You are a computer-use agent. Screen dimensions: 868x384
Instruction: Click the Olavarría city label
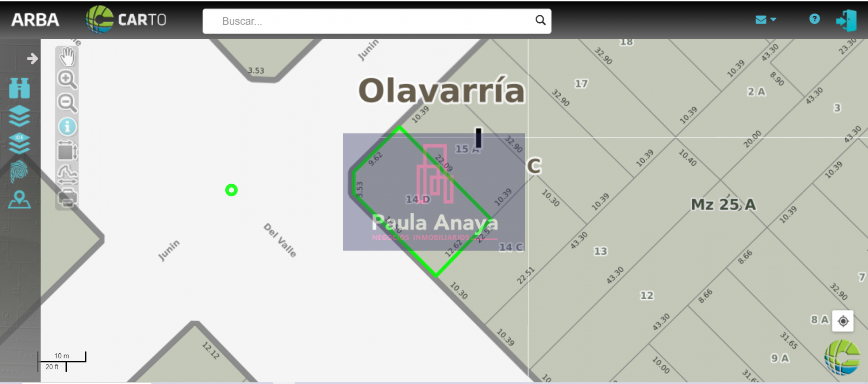pos(442,90)
